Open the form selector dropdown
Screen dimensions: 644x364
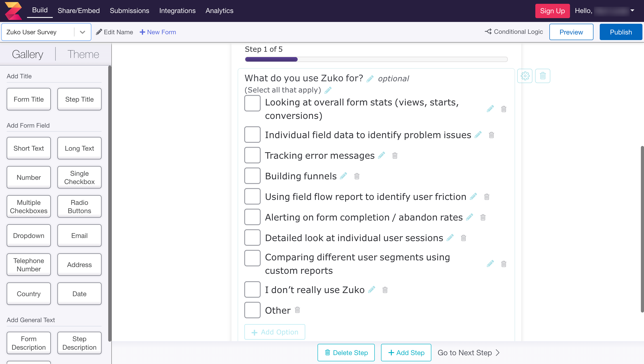pos(82,32)
